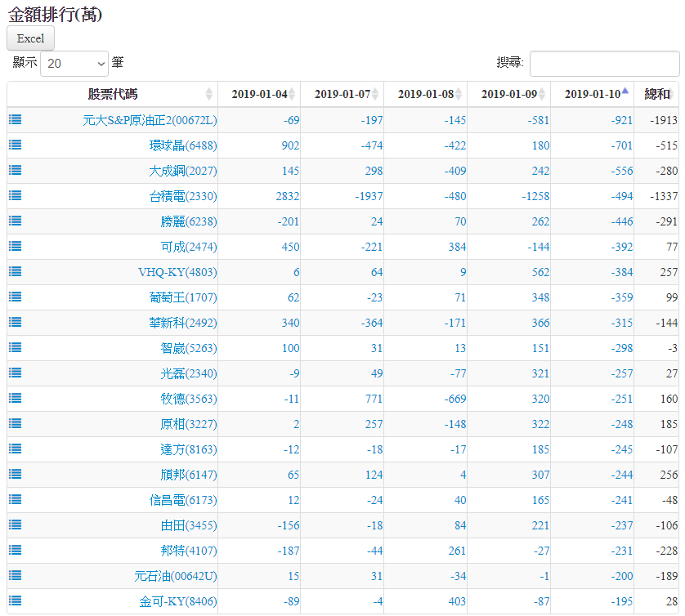The image size is (685, 616).
Task: Export table with the Excel button
Action: 30,38
